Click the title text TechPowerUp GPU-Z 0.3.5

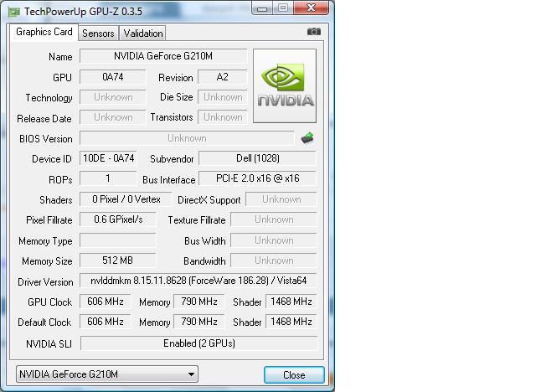tap(83, 12)
